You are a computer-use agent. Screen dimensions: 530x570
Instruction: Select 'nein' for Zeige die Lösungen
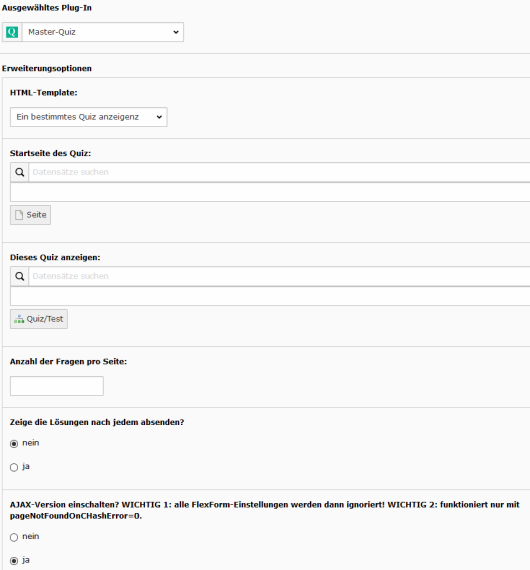pyautogui.click(x=14, y=444)
